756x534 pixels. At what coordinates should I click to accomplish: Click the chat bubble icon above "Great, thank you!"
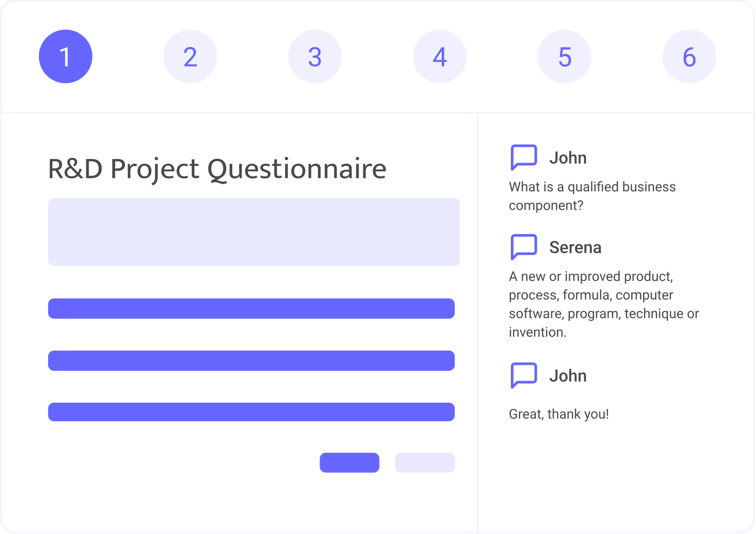coord(524,375)
